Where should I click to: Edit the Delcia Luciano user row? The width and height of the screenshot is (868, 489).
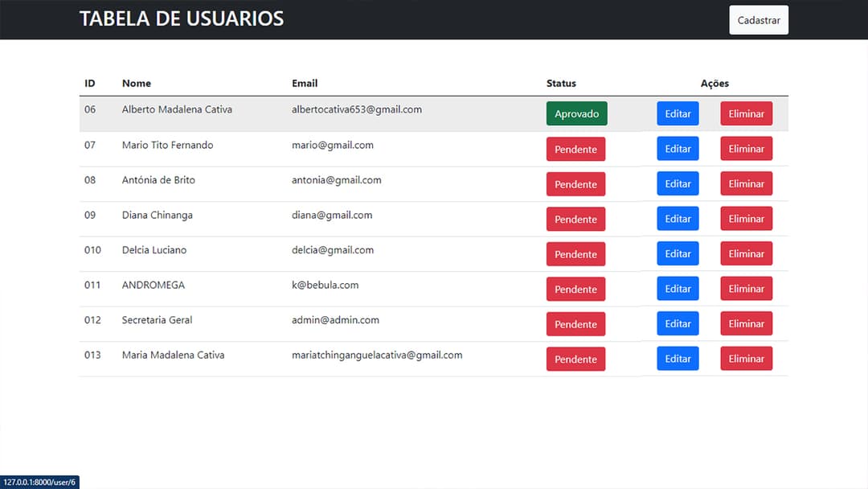pos(678,253)
